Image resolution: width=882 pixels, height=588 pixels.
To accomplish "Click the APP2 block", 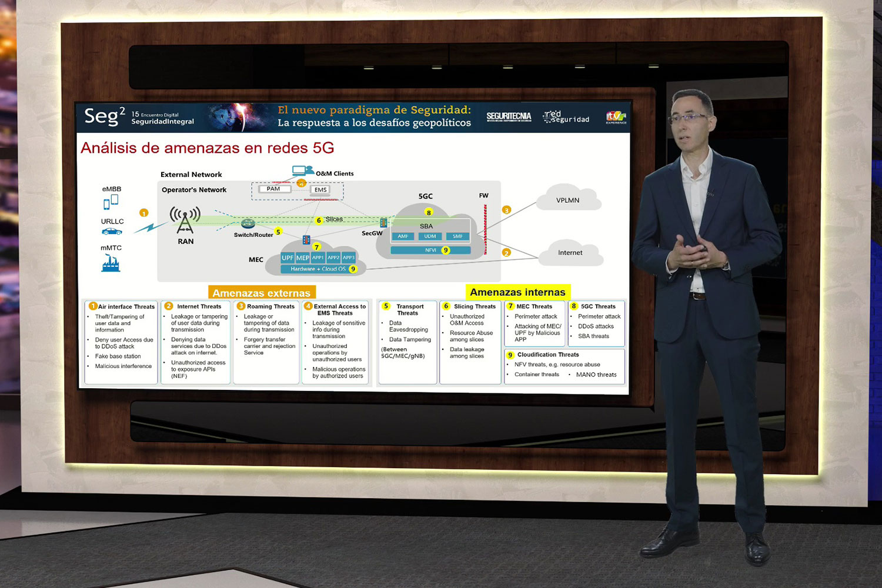I will (x=333, y=258).
